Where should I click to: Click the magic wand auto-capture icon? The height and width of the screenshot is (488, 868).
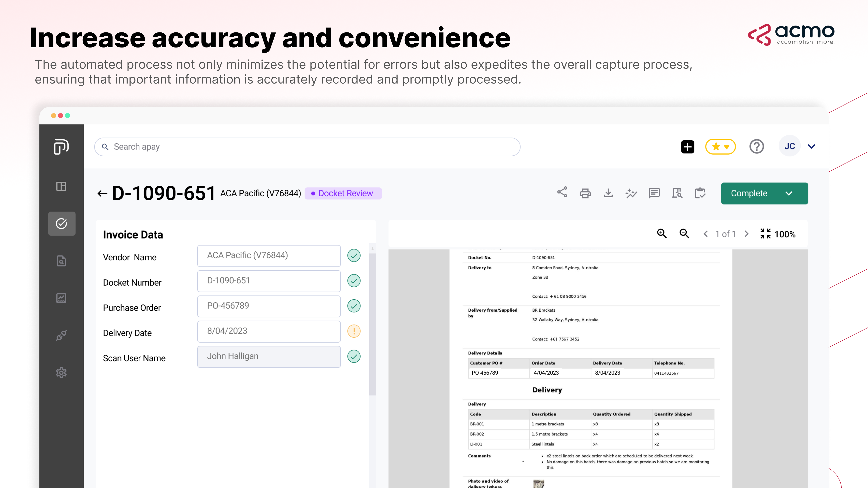(x=631, y=194)
